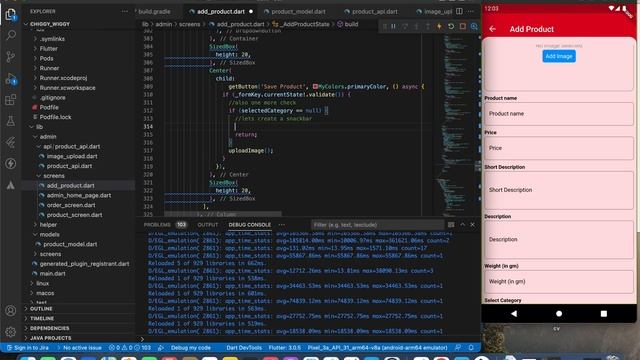
Task: Expand the Runner.xcodeproj folder
Action: 63,78
